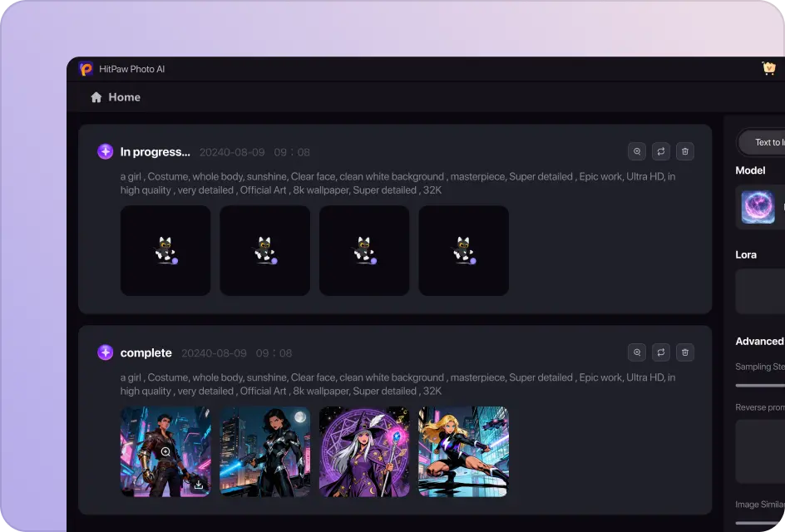Click the shopping cart icon in title bar
The image size is (785, 532).
768,69
